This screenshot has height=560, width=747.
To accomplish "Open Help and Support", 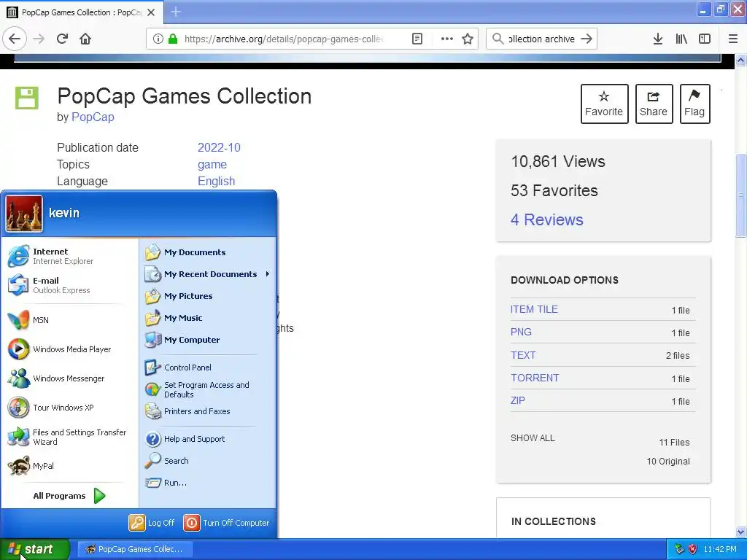I will (208, 439).
